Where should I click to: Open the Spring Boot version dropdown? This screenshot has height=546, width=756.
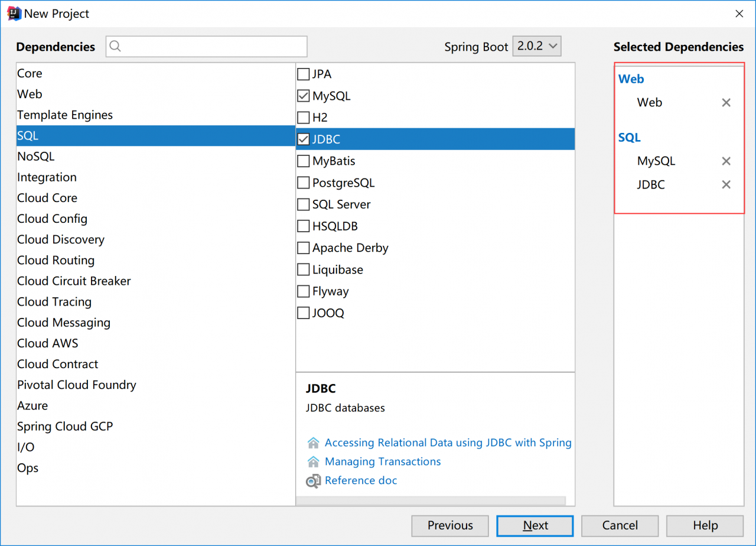coord(536,46)
